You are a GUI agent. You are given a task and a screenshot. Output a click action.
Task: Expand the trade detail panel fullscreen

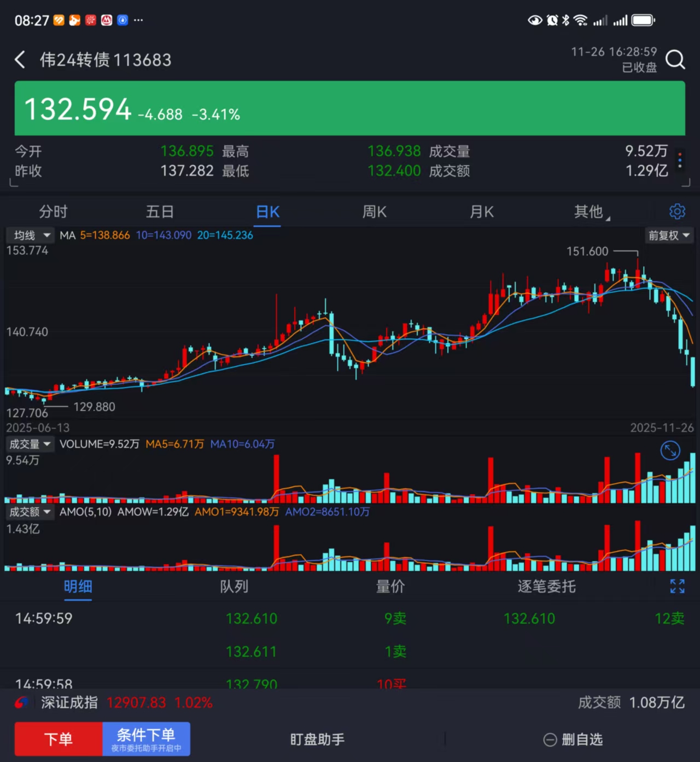[677, 587]
